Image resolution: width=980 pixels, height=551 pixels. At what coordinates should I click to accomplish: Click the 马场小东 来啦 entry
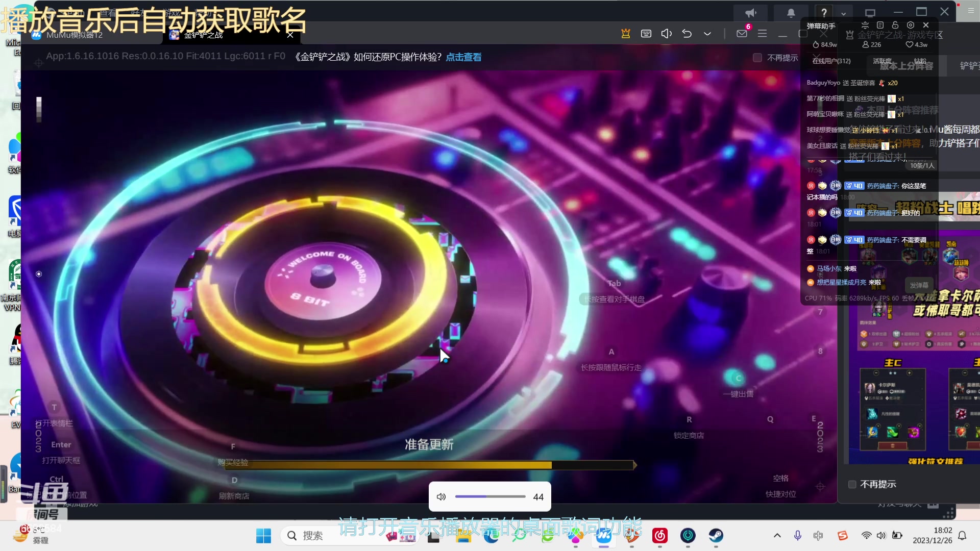pyautogui.click(x=832, y=269)
